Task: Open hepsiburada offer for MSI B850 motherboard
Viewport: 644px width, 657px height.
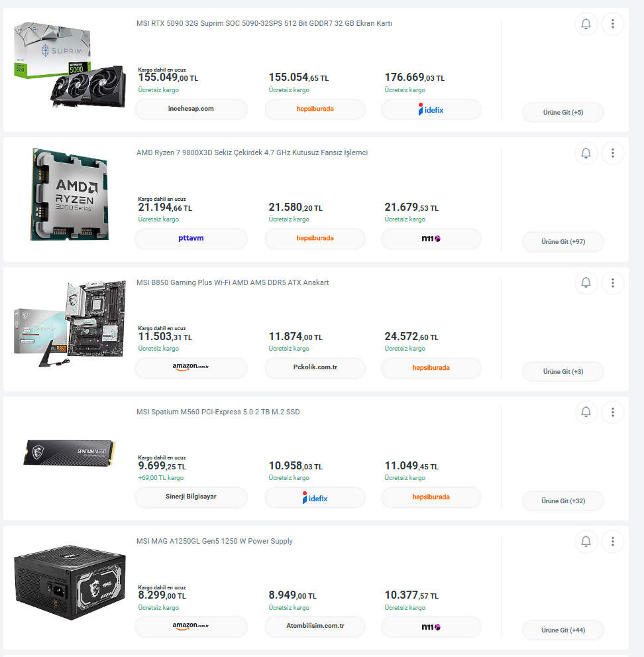Action: tap(431, 368)
